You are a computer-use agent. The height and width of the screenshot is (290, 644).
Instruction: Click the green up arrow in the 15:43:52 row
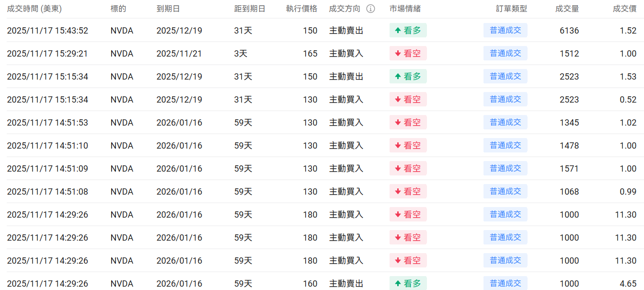pos(398,31)
